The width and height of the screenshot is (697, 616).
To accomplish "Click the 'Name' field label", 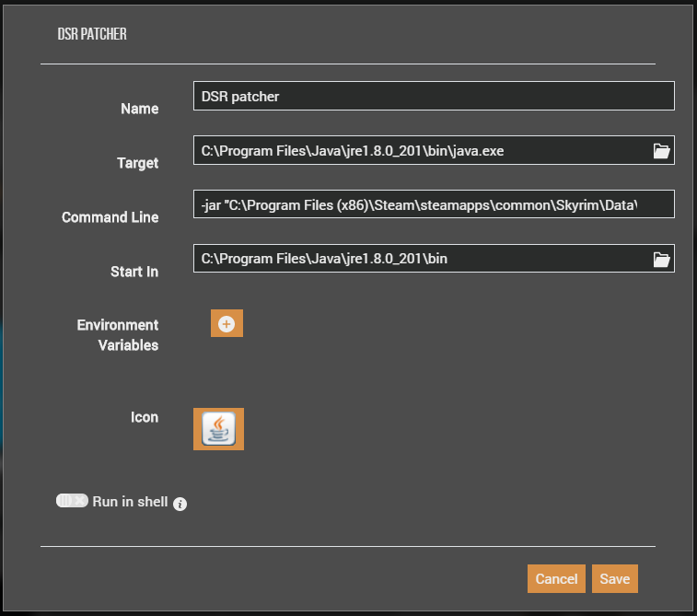I will coord(140,109).
